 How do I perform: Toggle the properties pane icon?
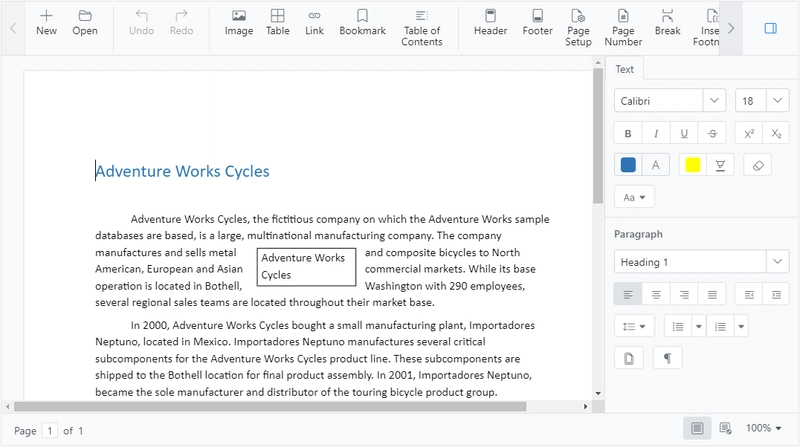770,28
